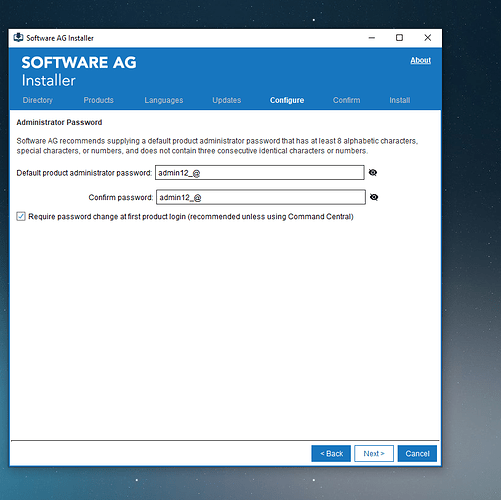Toggle visibility of confirm password field
This screenshot has height=500, width=501.
click(374, 197)
